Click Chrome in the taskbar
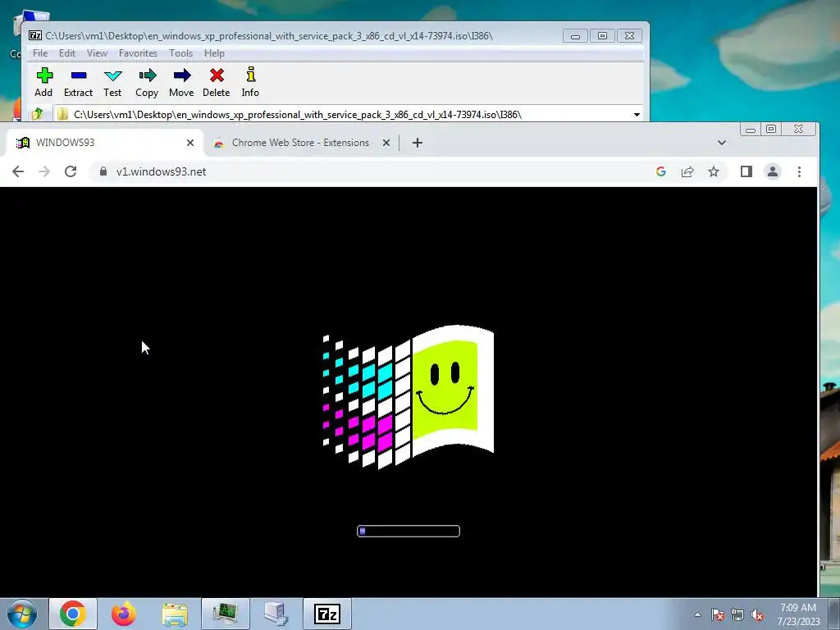 click(73, 614)
